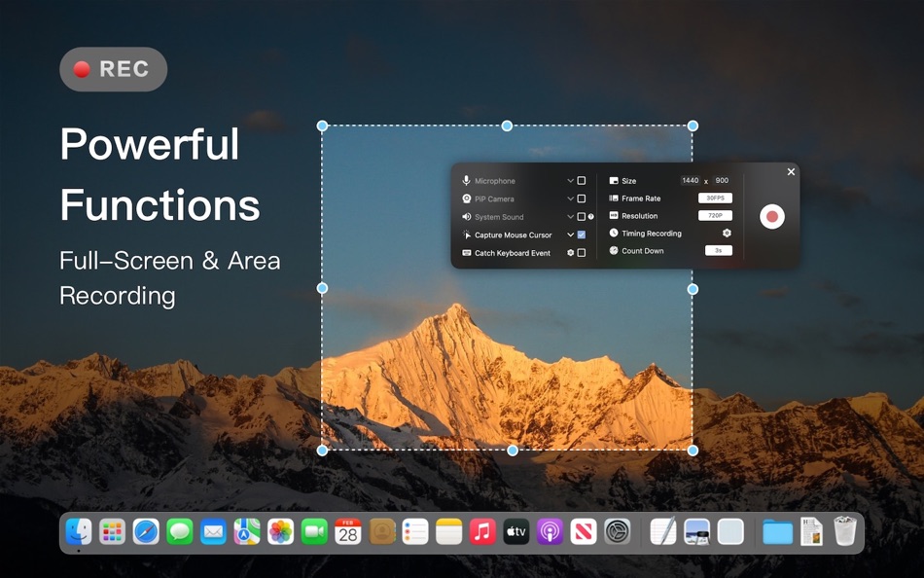The height and width of the screenshot is (578, 924).
Task: Enable the PiP Camera checkbox
Action: tap(581, 199)
